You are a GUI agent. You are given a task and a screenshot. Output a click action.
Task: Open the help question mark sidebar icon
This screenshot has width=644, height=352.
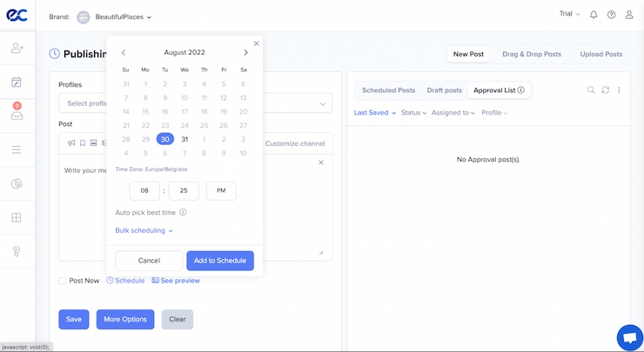click(17, 251)
